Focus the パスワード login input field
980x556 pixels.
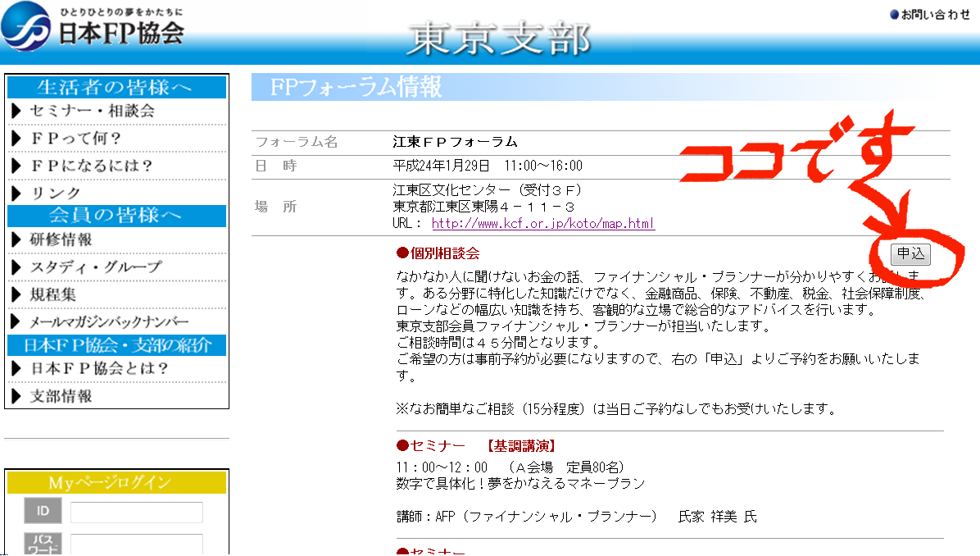pyautogui.click(x=137, y=545)
